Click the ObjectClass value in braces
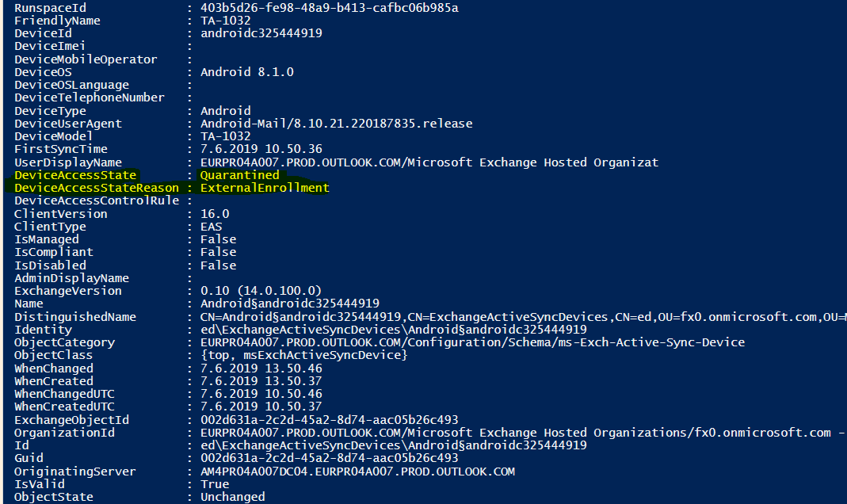This screenshot has height=504, width=847. 303,355
